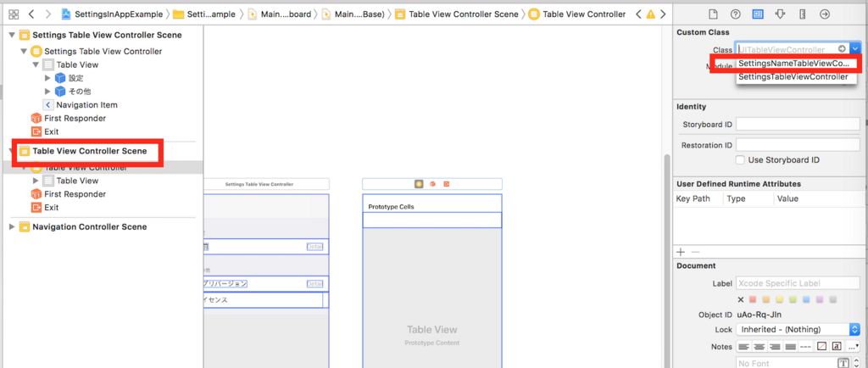Show the Attributes inspector
The height and width of the screenshot is (368, 868).
click(780, 14)
